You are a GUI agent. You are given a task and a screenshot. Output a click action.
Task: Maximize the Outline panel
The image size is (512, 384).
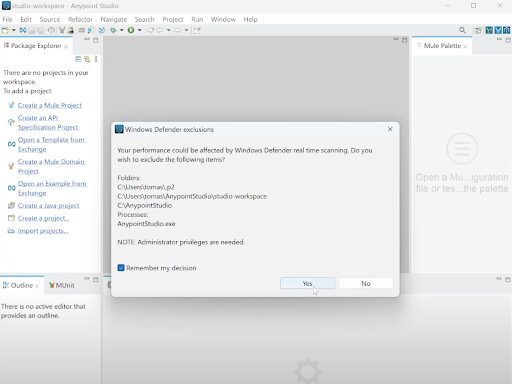(x=96, y=280)
